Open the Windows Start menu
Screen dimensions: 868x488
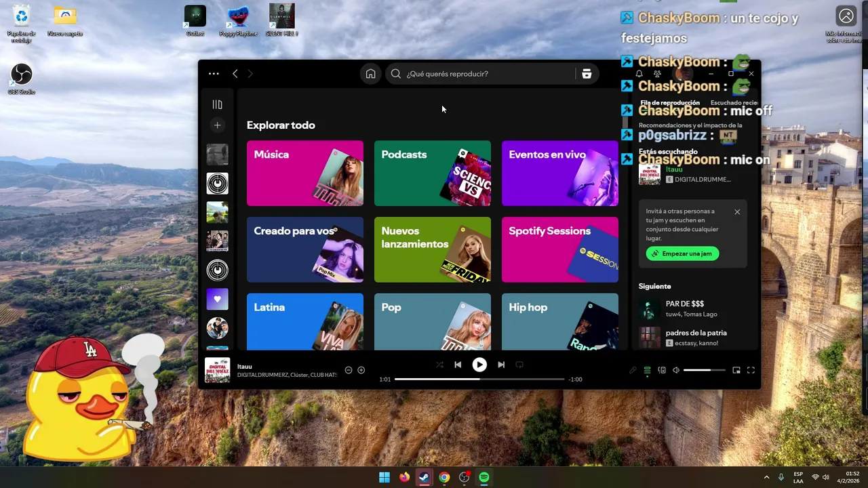384,477
